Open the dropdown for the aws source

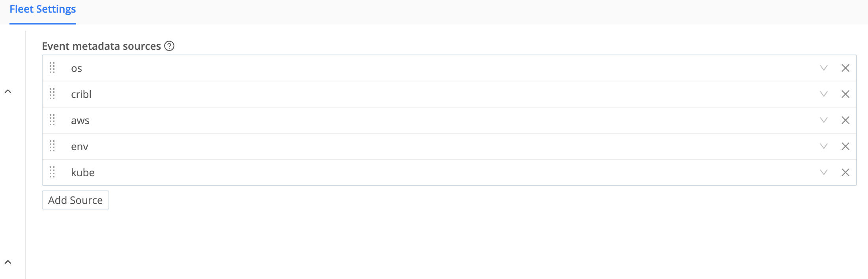(823, 120)
